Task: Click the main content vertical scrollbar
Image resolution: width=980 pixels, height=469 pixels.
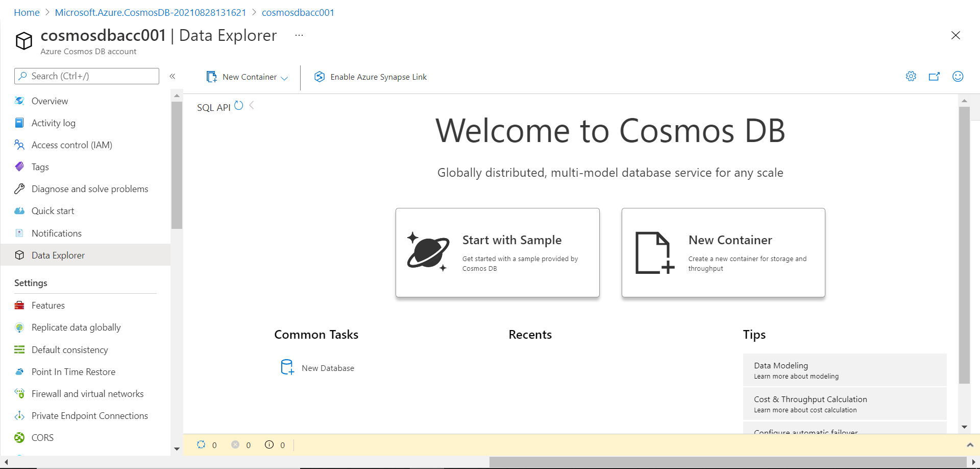Action: 964,245
